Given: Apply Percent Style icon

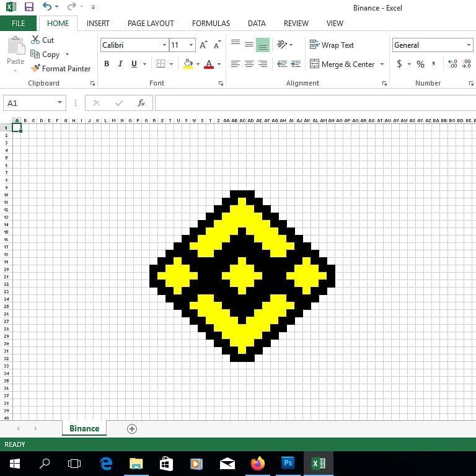Looking at the screenshot, I should (x=420, y=64).
